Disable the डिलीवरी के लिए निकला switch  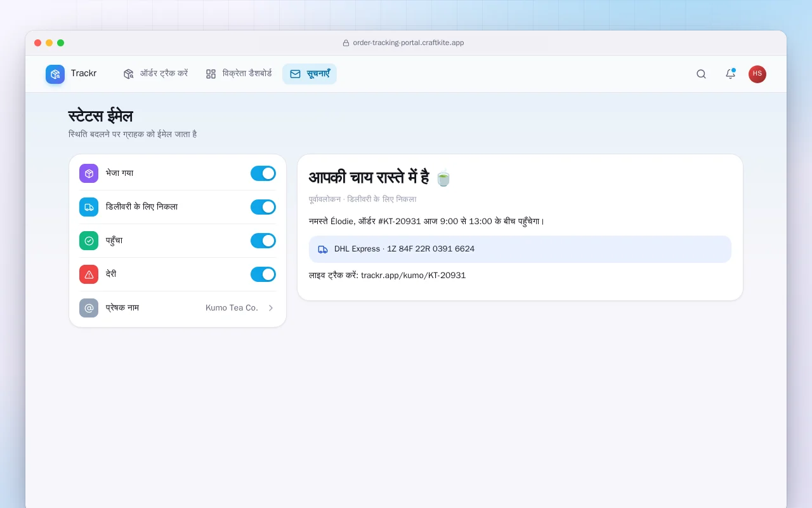coord(263,207)
